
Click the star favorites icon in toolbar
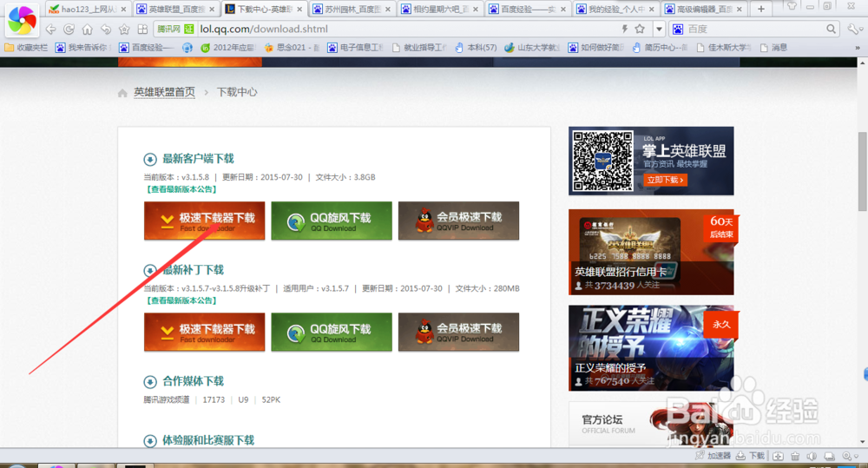(124, 29)
